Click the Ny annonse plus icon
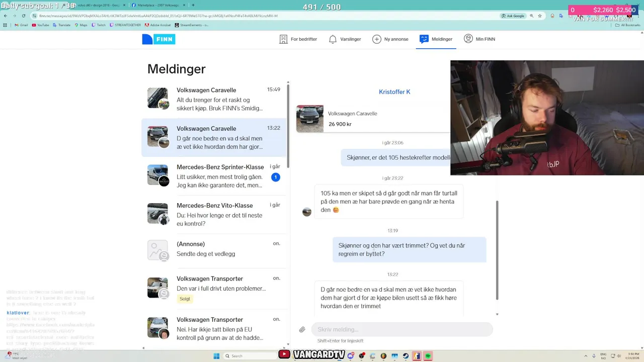The image size is (644, 362). pyautogui.click(x=376, y=39)
